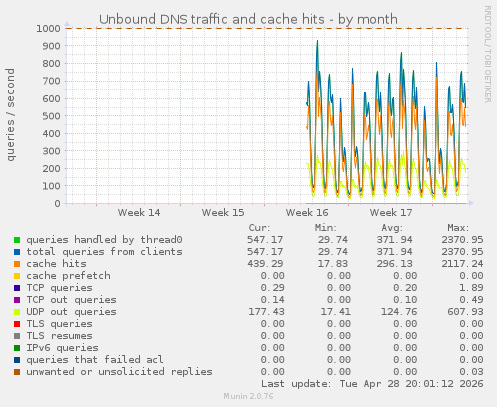Click the 'cache prefetch' legend label
The width and height of the screenshot is (497, 407).
[x=68, y=276]
